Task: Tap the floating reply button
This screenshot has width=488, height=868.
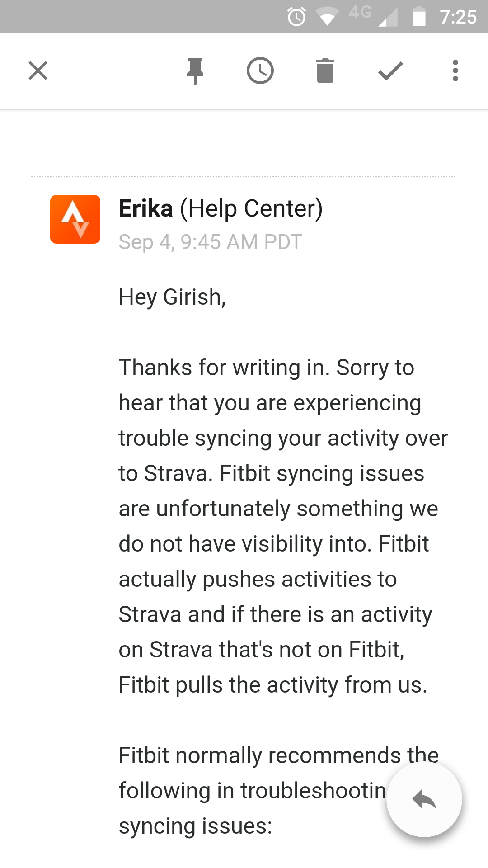Action: pos(424,800)
